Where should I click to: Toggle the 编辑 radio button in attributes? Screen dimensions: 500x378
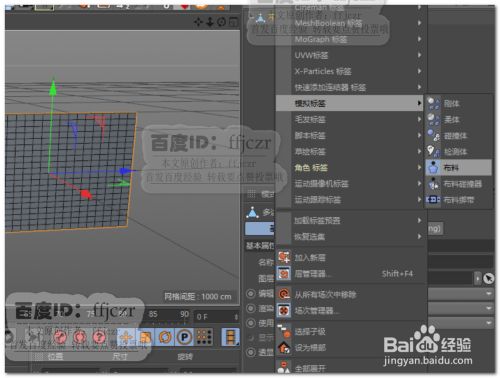(250, 294)
